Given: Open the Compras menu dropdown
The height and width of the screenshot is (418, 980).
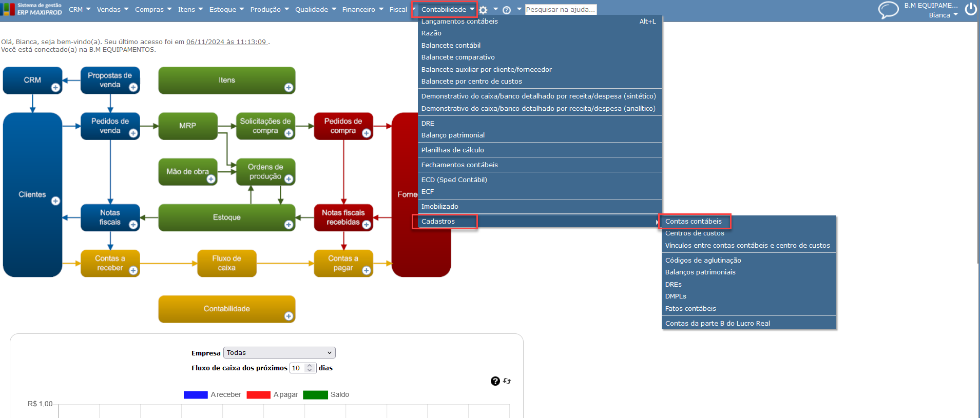Looking at the screenshot, I should pos(153,9).
